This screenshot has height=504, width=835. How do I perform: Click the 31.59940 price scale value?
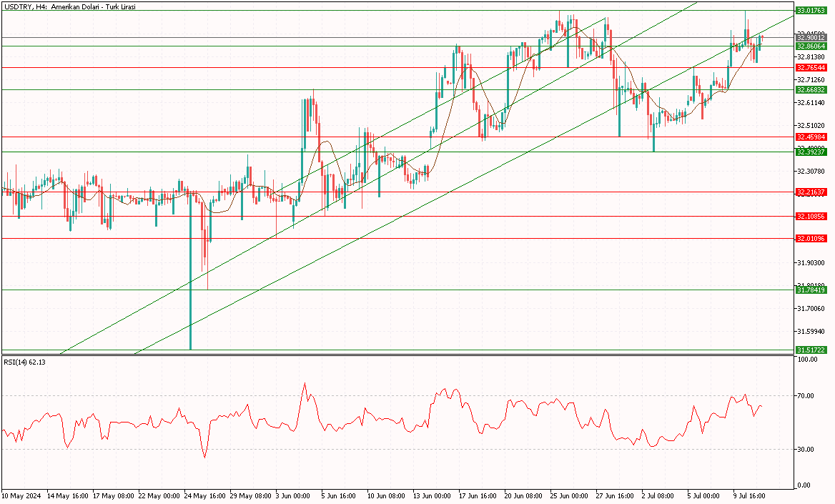point(811,332)
